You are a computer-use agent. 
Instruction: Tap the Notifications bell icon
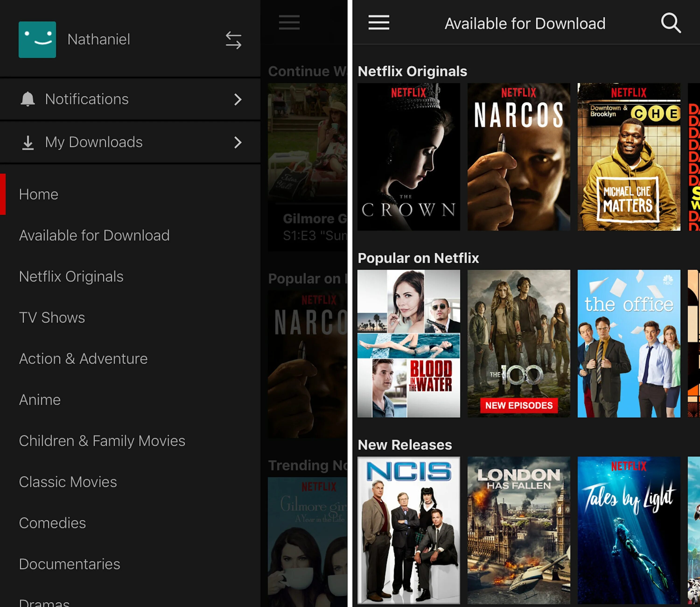pyautogui.click(x=28, y=99)
